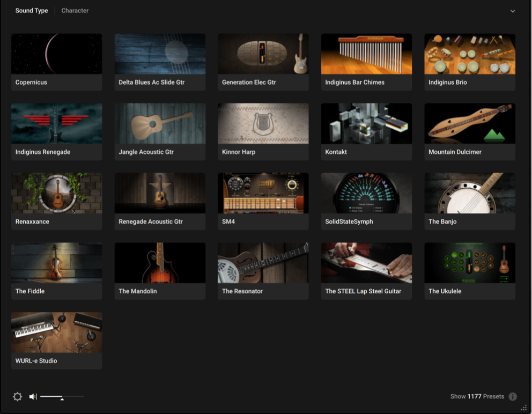Mute the preset preview speaker icon
The height and width of the screenshot is (414, 532).
click(x=33, y=396)
